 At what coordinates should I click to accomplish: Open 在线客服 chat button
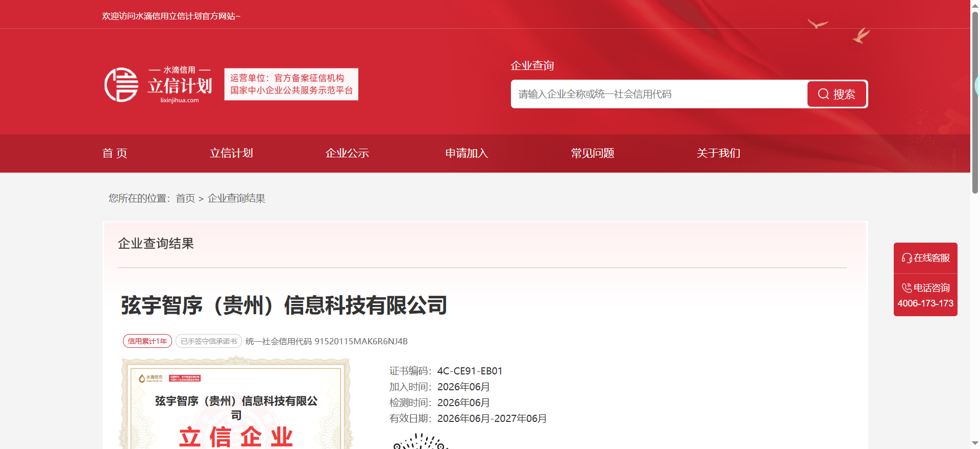coord(925,258)
